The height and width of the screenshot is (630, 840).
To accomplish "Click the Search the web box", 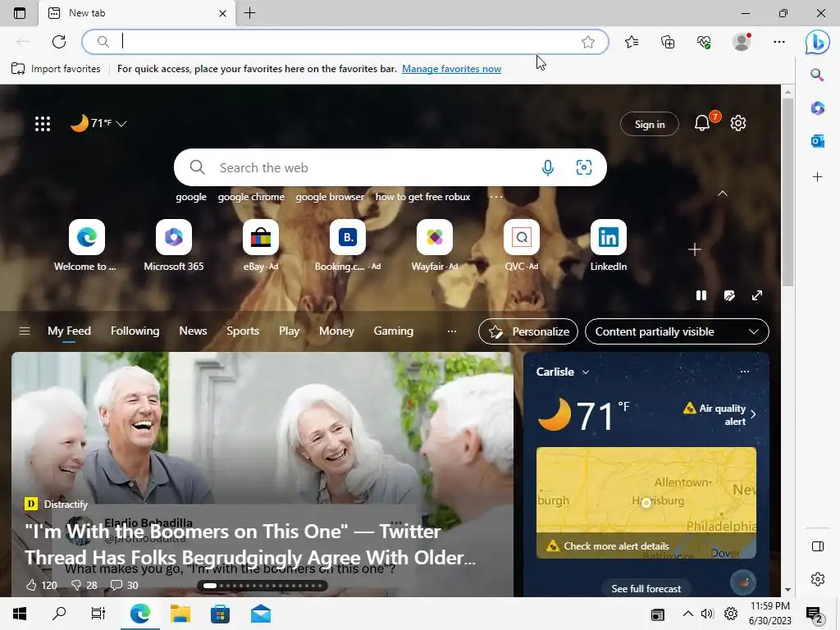I will click(x=390, y=167).
